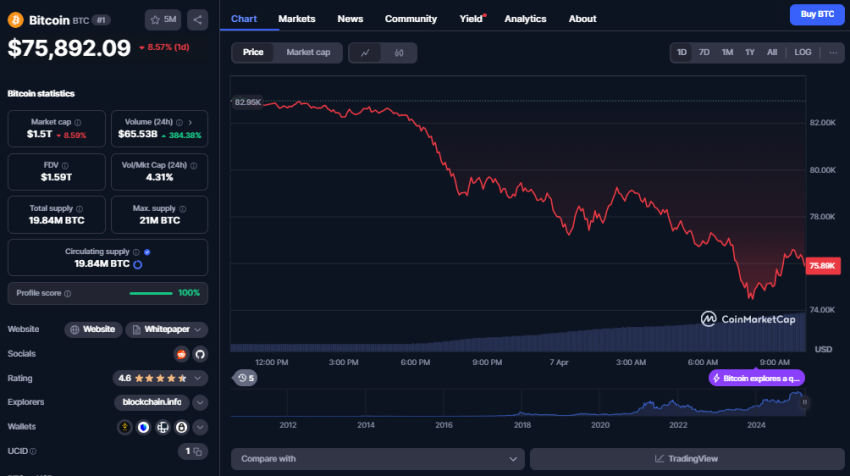The width and height of the screenshot is (850, 476).
Task: Set chart range to 7D
Action: (704, 52)
